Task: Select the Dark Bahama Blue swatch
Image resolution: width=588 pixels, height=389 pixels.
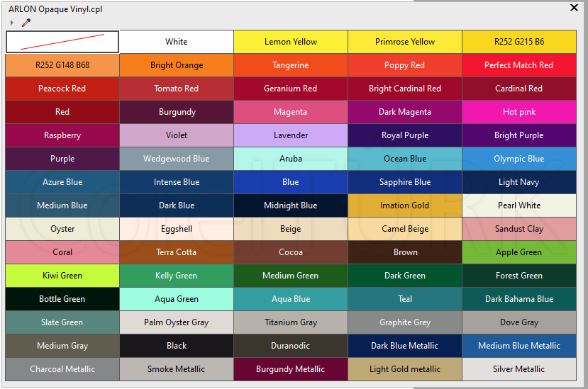Action: 519,299
